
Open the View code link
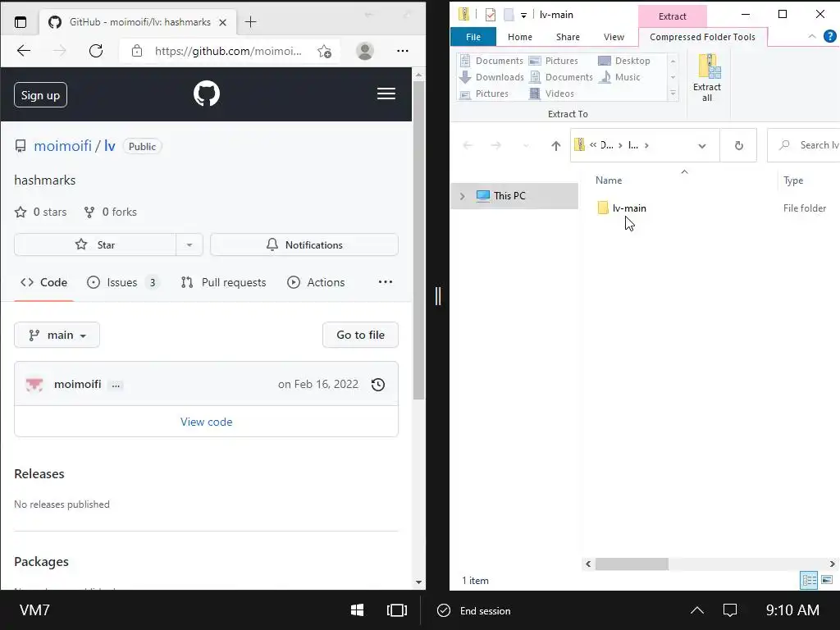click(206, 422)
